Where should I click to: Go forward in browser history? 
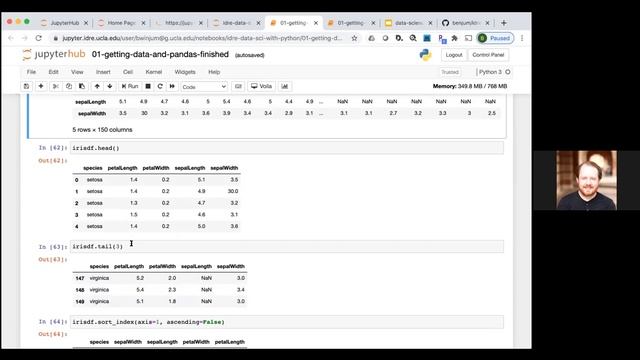coord(24,38)
